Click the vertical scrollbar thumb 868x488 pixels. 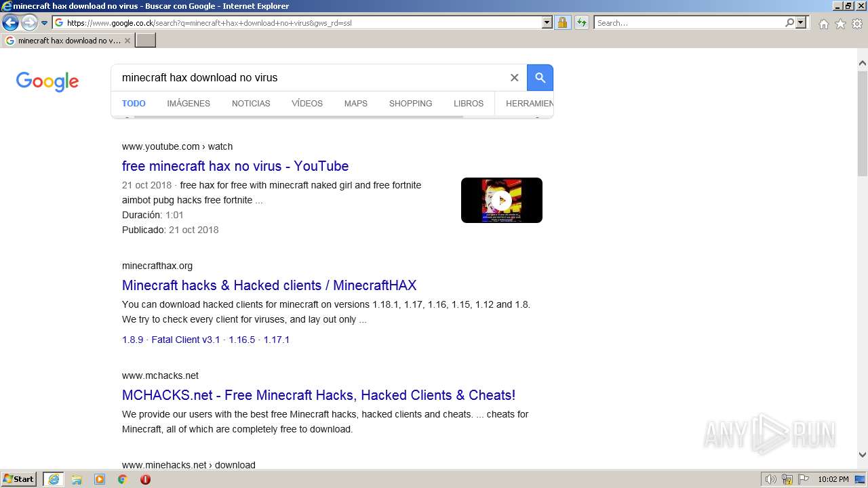[x=863, y=122]
